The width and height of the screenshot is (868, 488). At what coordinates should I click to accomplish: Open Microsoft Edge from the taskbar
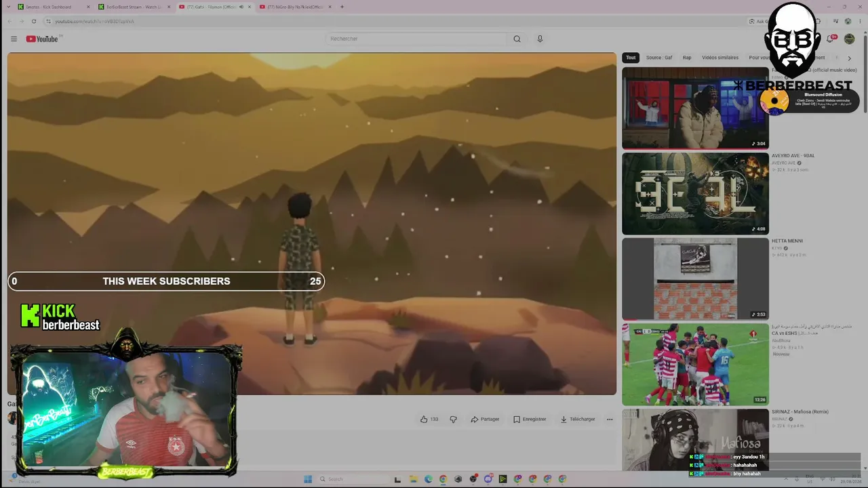pyautogui.click(x=428, y=479)
